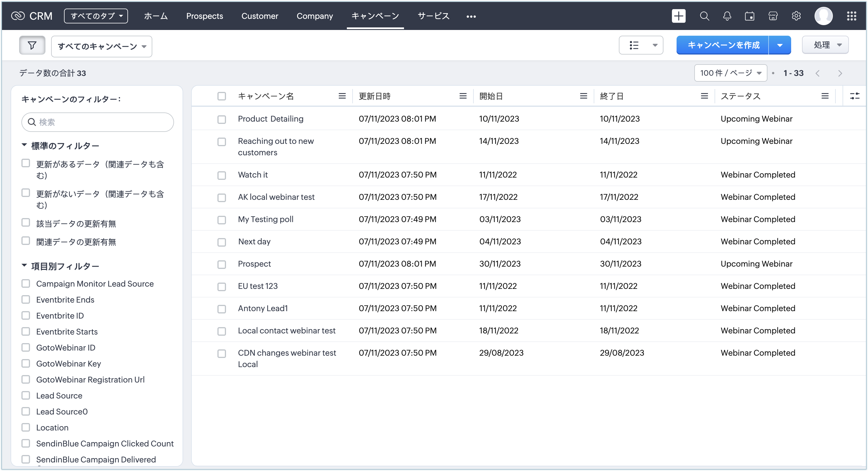Click the filter funnel icon
868x471 pixels.
(x=32, y=45)
